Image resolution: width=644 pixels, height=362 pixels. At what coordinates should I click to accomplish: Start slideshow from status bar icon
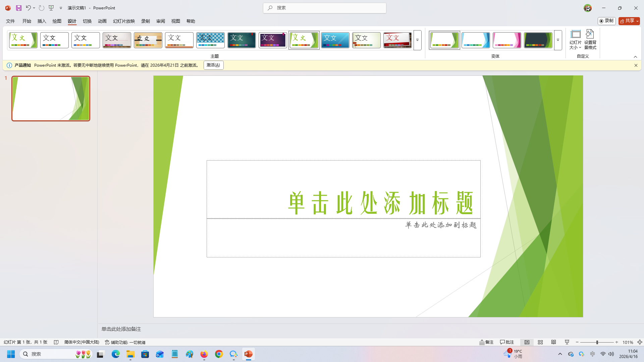coord(567,342)
